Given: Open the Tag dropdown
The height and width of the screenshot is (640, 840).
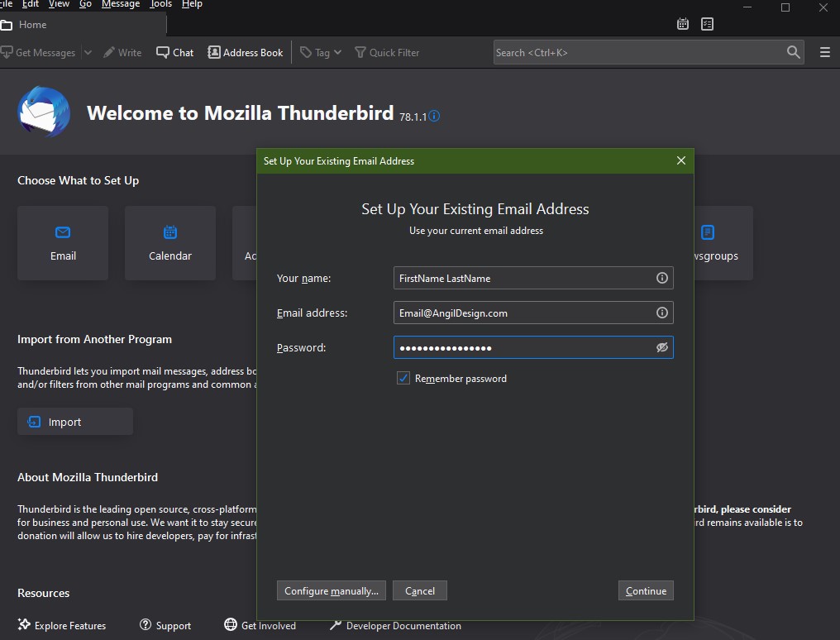Looking at the screenshot, I should pos(320,52).
